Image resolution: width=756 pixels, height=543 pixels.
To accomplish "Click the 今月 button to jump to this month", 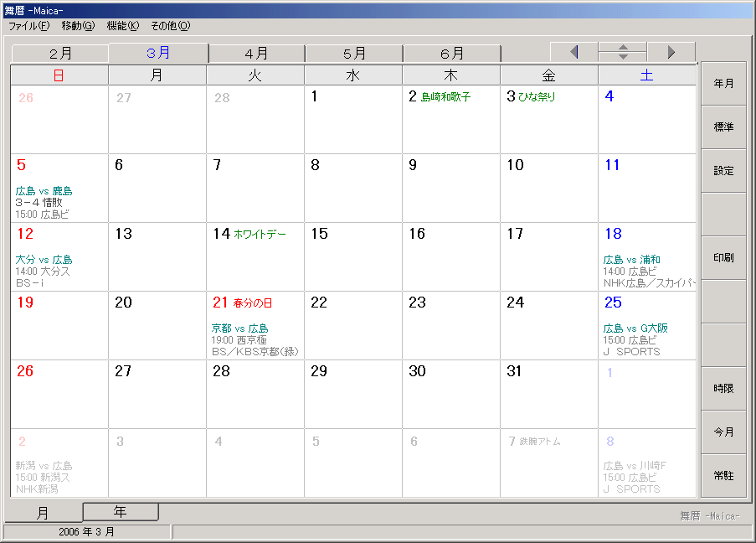I will 723,432.
